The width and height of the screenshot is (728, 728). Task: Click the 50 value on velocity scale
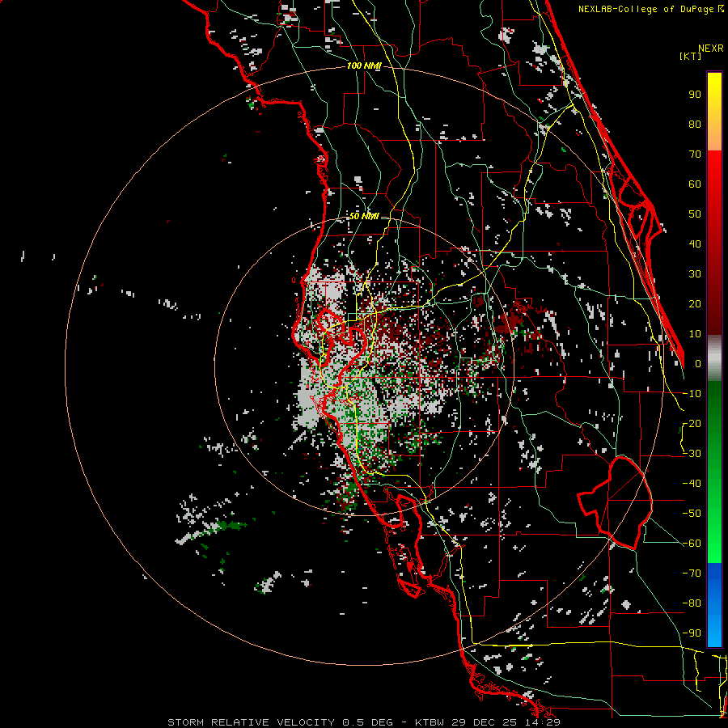[695, 214]
